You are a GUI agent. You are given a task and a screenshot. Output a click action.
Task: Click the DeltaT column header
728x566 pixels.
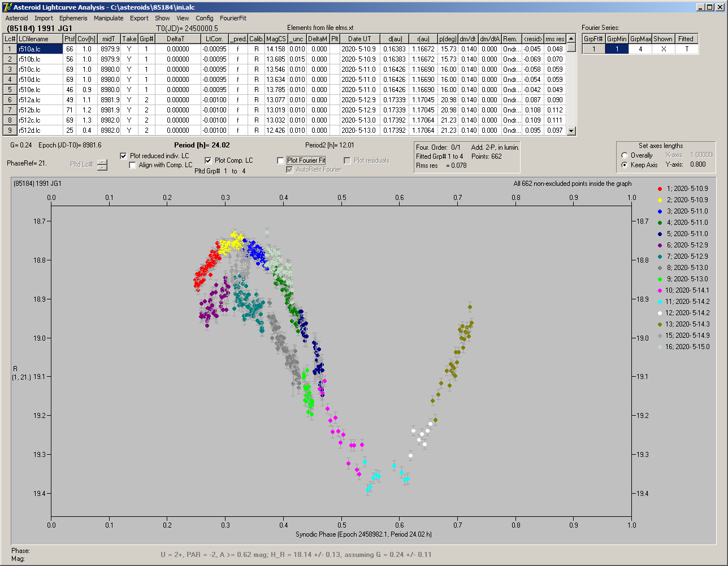coord(178,38)
